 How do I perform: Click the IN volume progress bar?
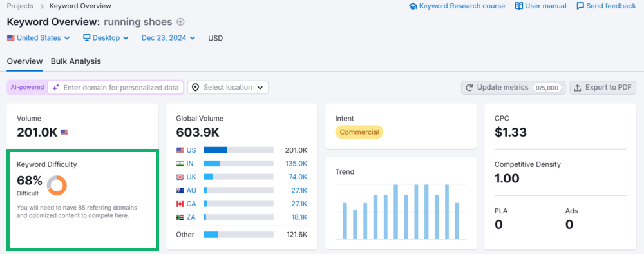239,164
